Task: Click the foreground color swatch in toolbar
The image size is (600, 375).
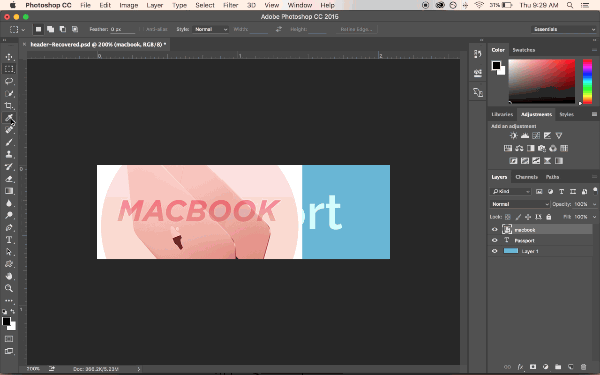Action: tap(6, 321)
